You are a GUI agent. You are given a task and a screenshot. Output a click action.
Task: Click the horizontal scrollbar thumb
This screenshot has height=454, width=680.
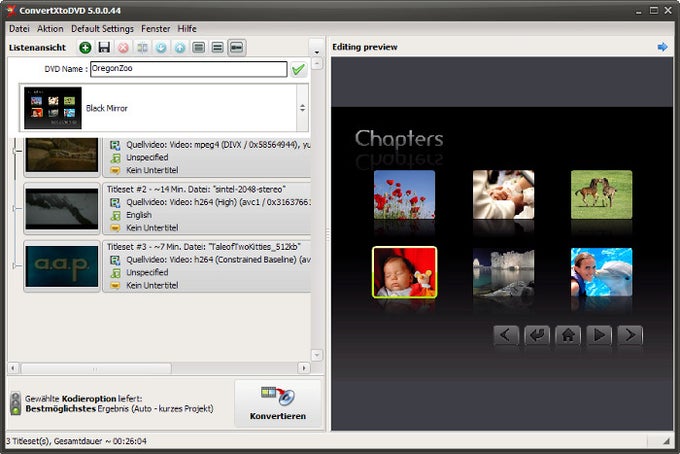click(96, 369)
